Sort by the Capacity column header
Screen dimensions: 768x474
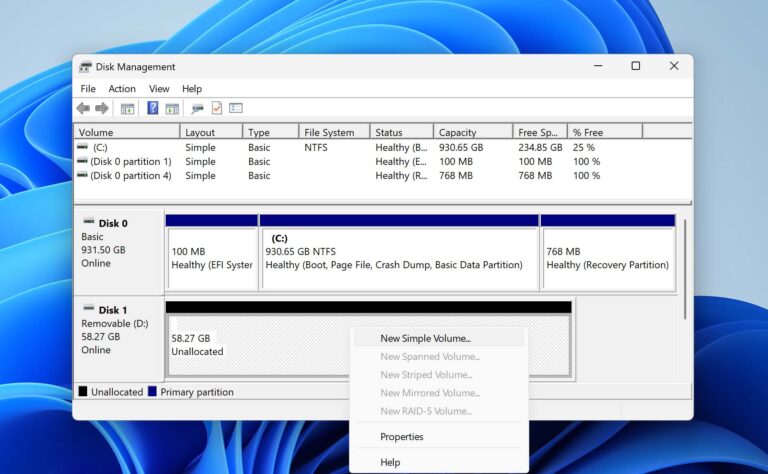coord(473,132)
